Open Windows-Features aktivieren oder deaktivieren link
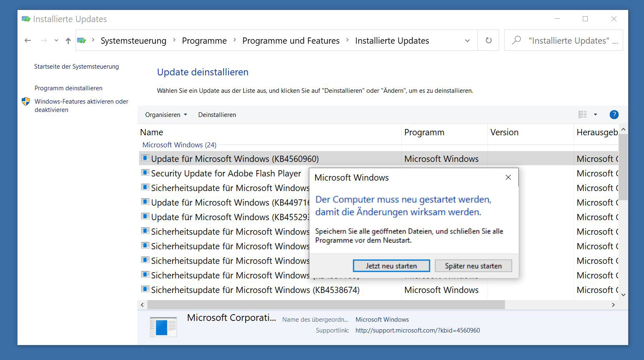This screenshot has width=644, height=360. [81, 106]
